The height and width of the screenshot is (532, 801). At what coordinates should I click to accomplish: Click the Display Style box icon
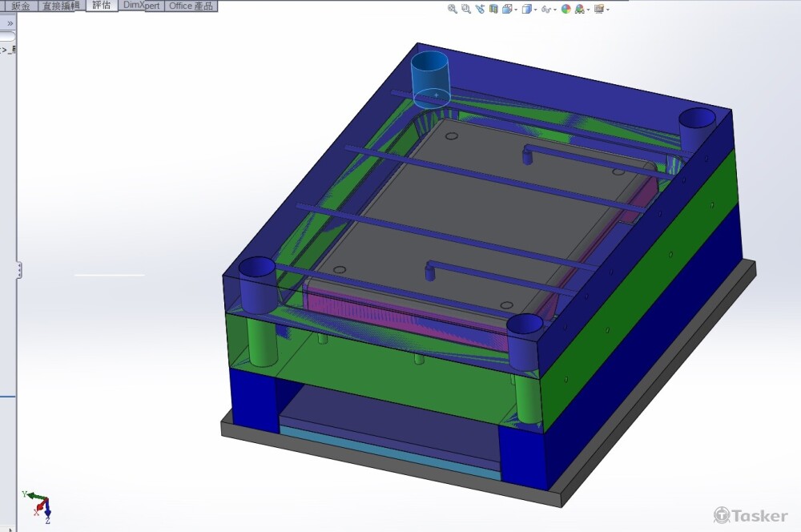click(x=526, y=9)
